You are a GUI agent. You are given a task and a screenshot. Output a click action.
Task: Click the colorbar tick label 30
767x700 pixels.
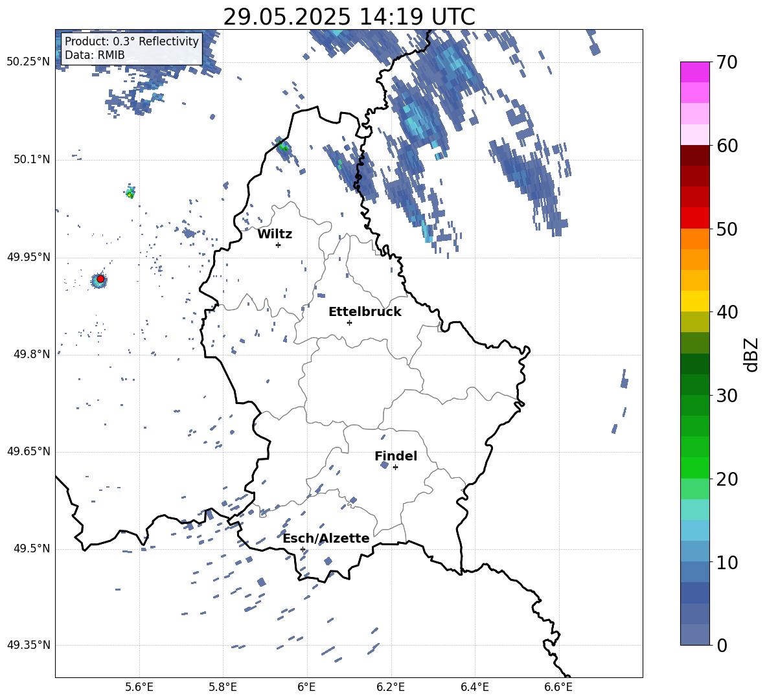click(727, 396)
